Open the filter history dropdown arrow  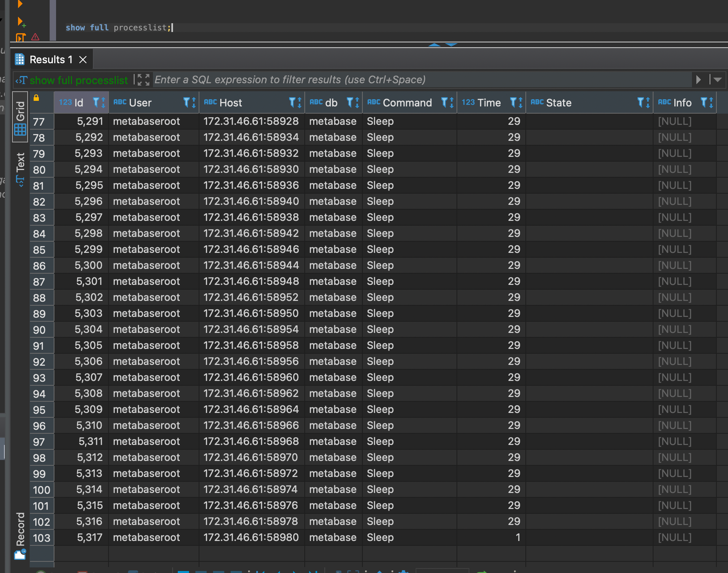coord(718,80)
